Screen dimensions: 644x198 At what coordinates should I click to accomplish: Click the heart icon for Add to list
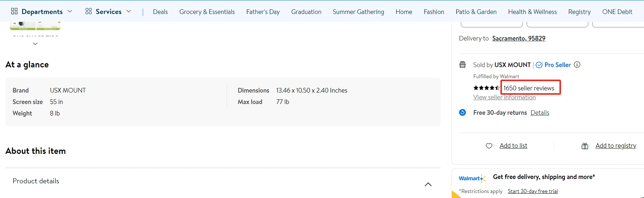(x=489, y=146)
